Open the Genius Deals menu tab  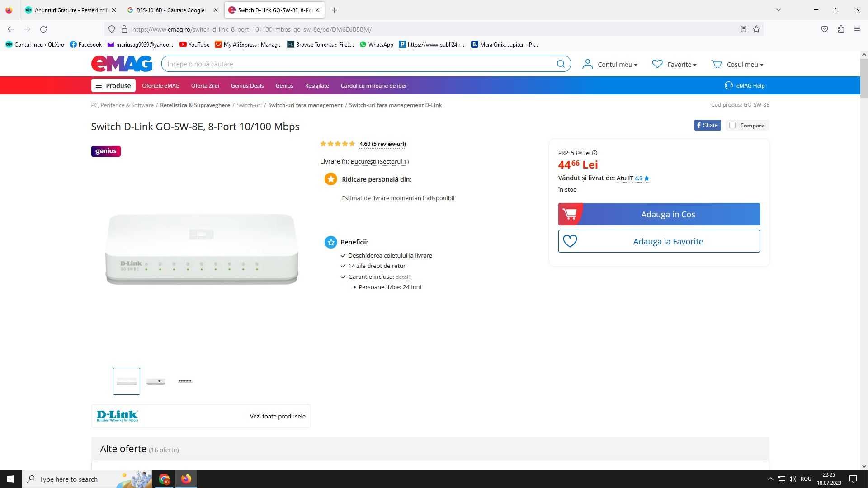point(247,85)
